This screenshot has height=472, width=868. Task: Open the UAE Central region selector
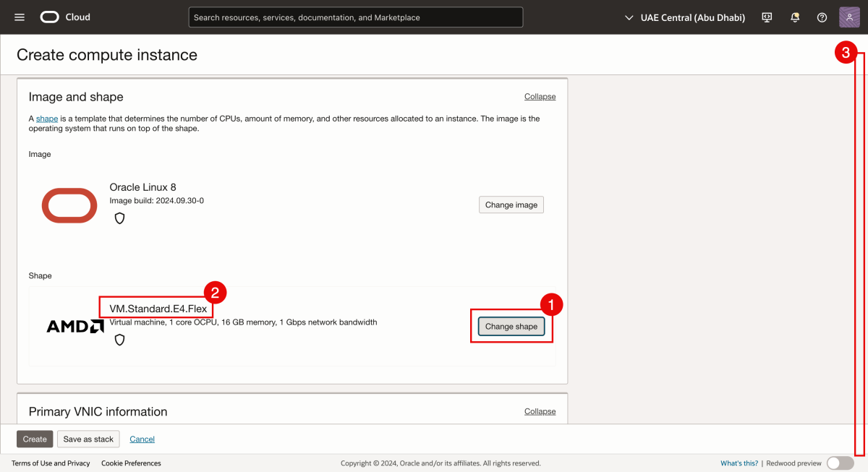tap(684, 17)
